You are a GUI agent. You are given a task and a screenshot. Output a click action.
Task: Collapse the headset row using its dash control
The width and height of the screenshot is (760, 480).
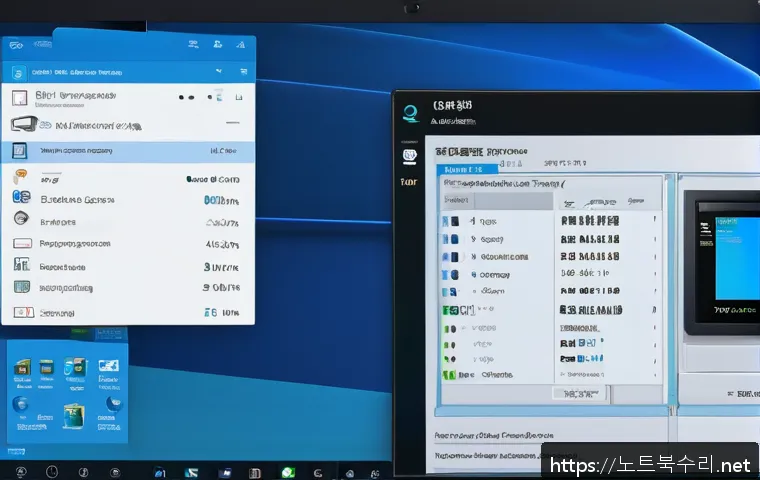(233, 123)
